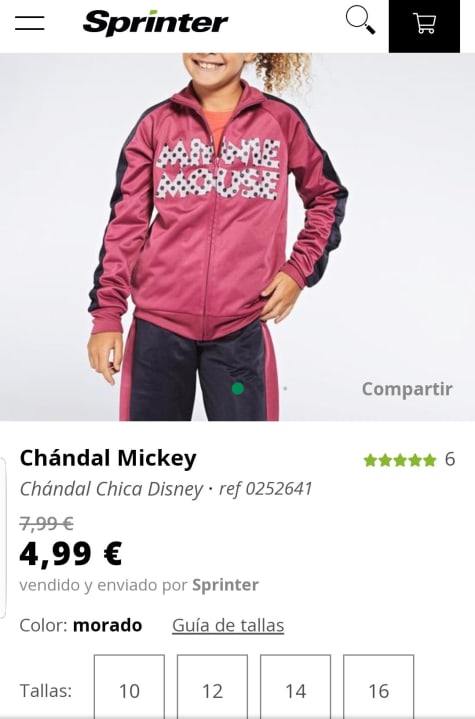The width and height of the screenshot is (475, 719).
Task: Tap the Sprinter logo
Action: (155, 22)
